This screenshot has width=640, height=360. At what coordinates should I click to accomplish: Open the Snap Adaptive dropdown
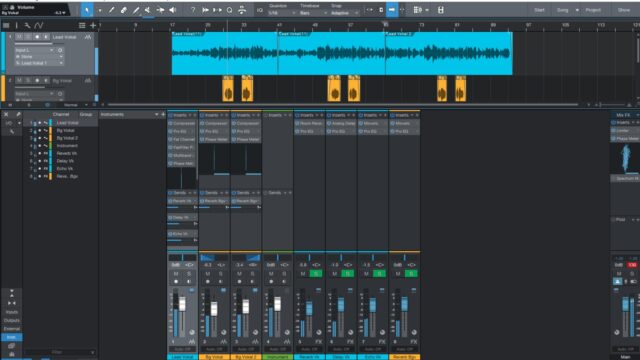344,13
